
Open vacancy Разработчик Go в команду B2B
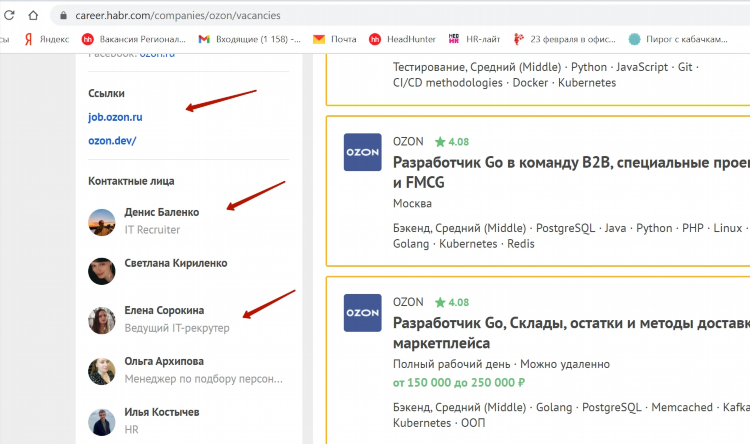pyautogui.click(x=571, y=172)
